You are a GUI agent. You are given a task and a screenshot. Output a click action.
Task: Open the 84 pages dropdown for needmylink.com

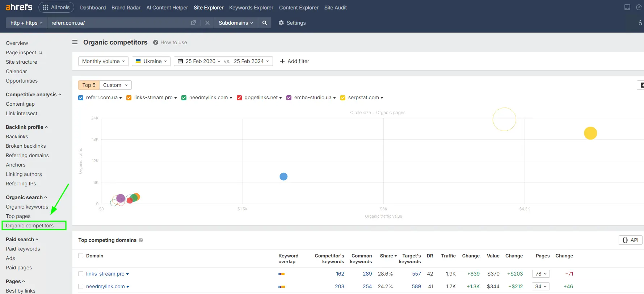click(x=541, y=286)
